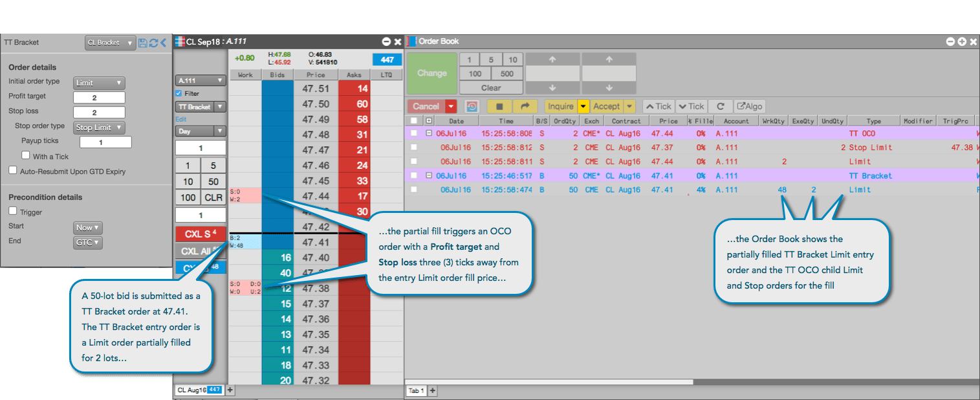980x400 pixels.
Task: Add new tab in Order Book
Action: coord(433,391)
